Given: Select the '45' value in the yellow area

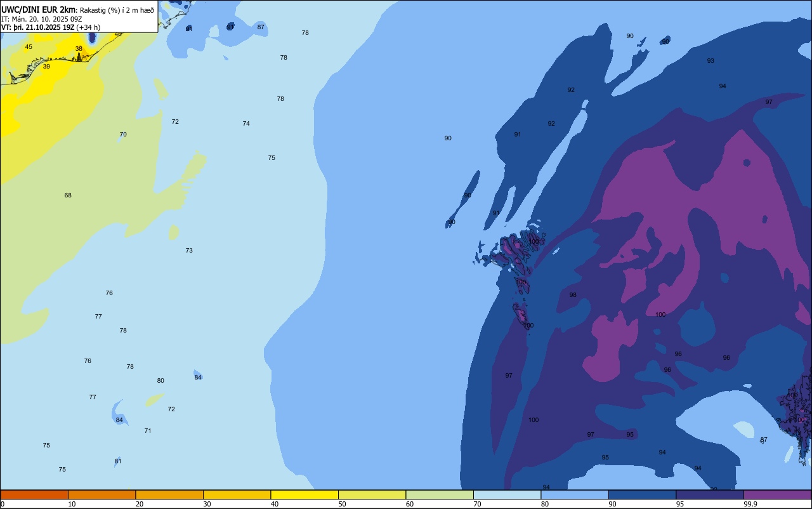Looking at the screenshot, I should [29, 47].
